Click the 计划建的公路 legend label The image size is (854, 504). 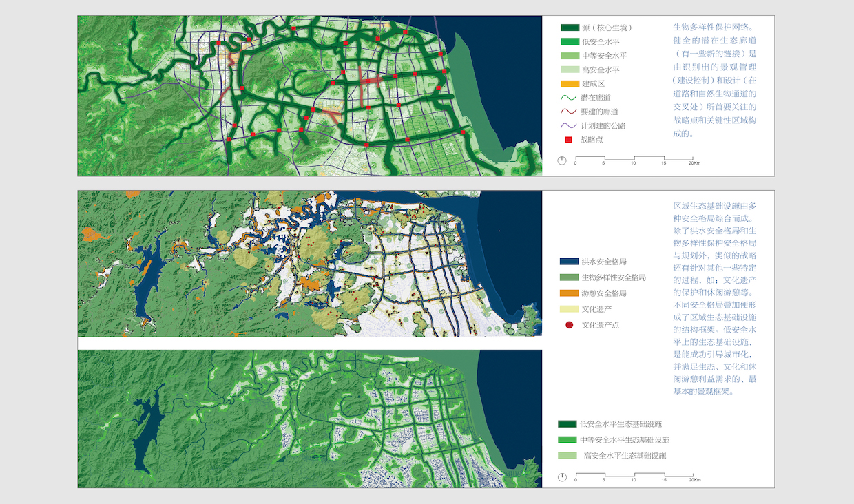(x=603, y=126)
